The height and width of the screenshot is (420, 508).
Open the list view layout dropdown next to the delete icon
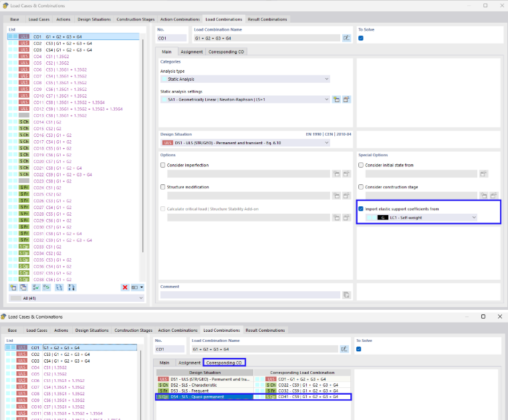(138, 287)
